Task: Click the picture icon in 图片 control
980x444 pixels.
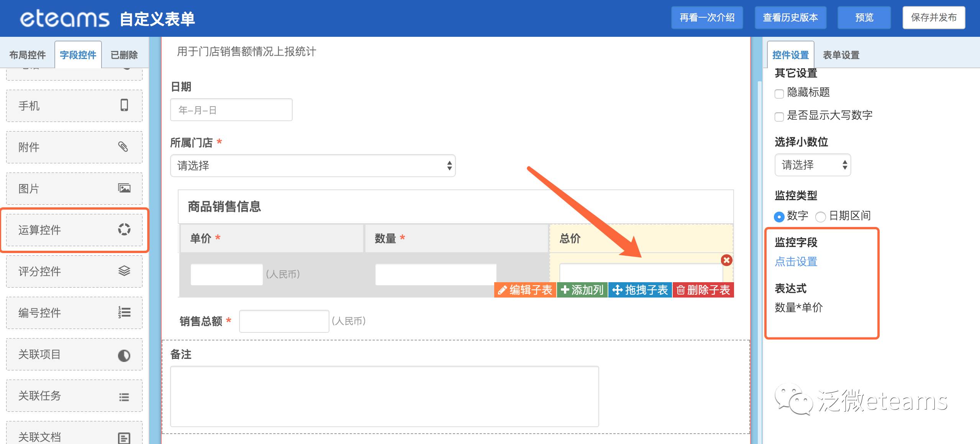Action: (124, 188)
